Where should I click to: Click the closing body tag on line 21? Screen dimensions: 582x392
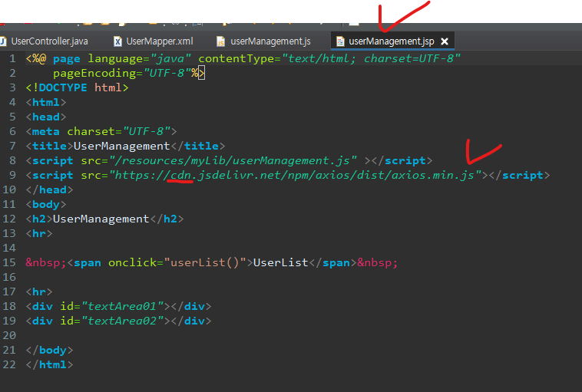(49, 350)
